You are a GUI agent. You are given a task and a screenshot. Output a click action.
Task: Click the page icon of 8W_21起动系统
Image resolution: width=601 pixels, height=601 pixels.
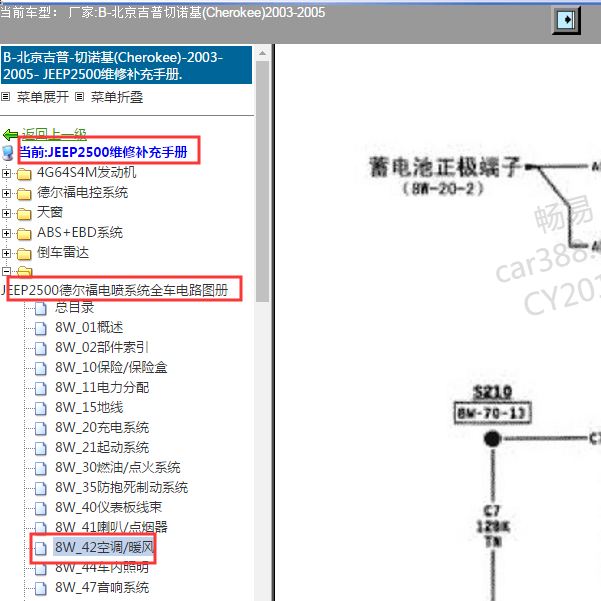tap(41, 448)
